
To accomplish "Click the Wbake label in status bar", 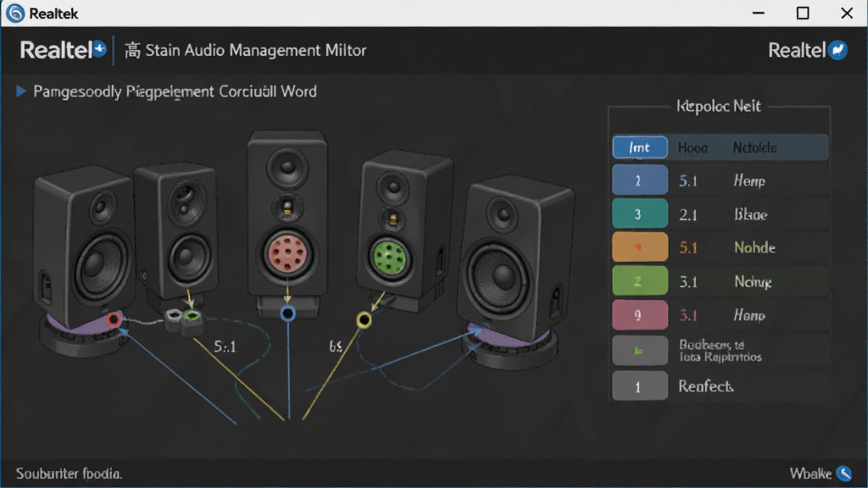I will coord(810,474).
